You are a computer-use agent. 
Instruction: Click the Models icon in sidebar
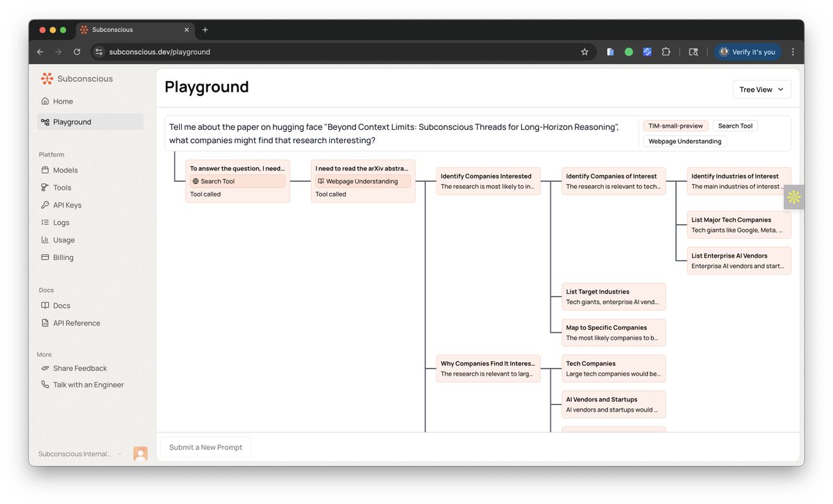[45, 170]
